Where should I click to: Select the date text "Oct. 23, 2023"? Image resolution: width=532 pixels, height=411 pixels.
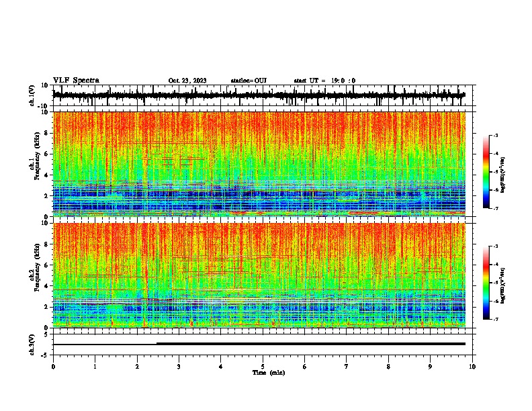click(x=187, y=81)
